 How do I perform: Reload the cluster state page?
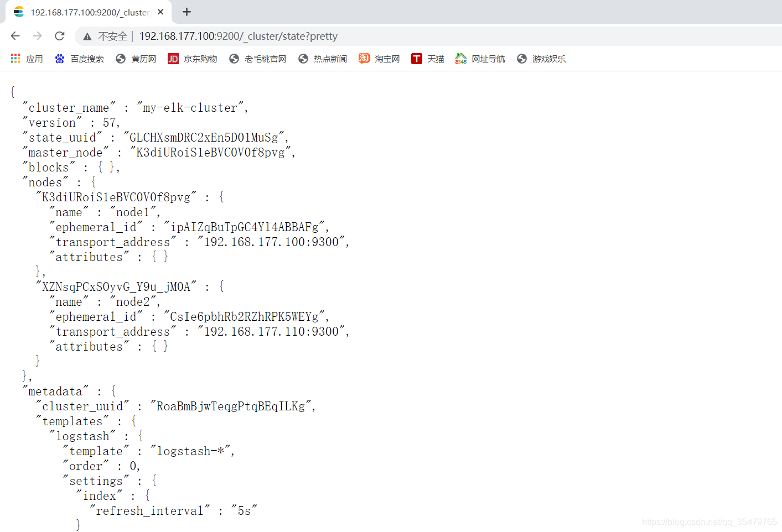tap(60, 36)
